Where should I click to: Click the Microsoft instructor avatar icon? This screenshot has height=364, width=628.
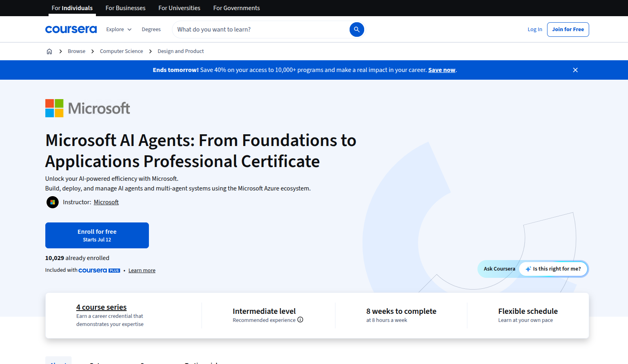[53, 202]
